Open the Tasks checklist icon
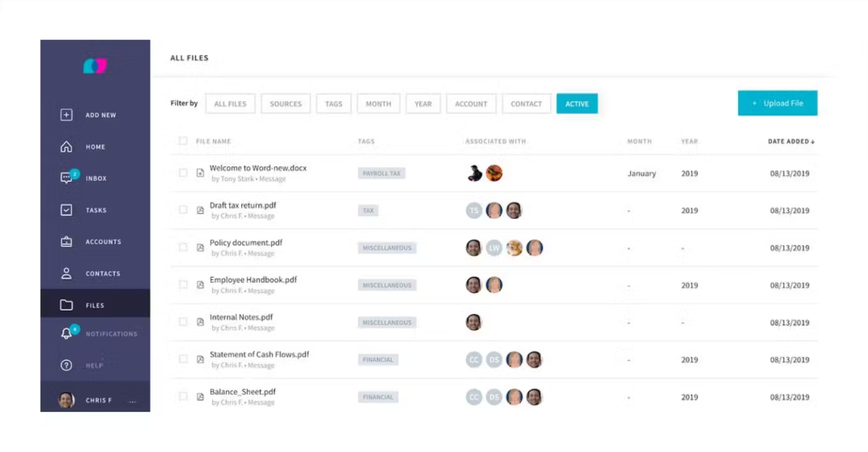Screen dimensions: 868x452 tap(67, 210)
